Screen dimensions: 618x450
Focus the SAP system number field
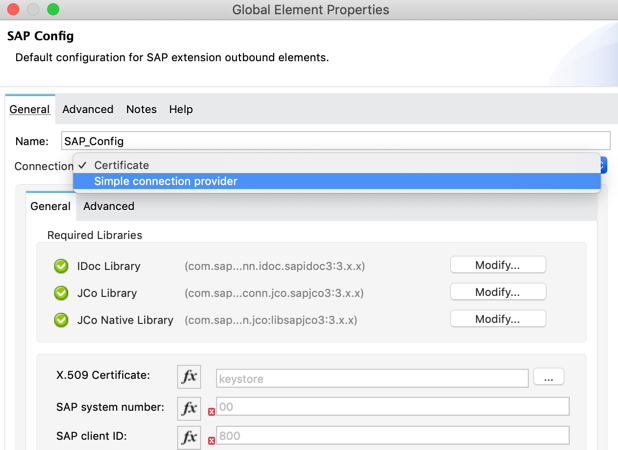pos(393,406)
